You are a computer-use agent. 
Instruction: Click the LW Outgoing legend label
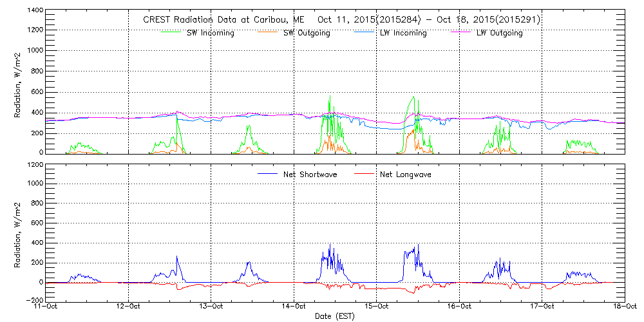coord(499,33)
